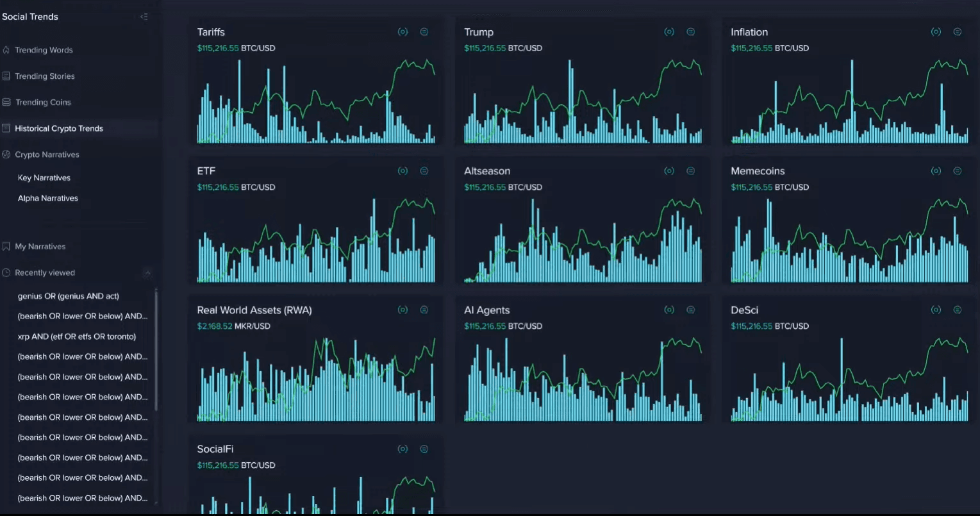The width and height of the screenshot is (980, 516).
Task: Click the circular target icon on SocialFi card
Action: tap(403, 449)
